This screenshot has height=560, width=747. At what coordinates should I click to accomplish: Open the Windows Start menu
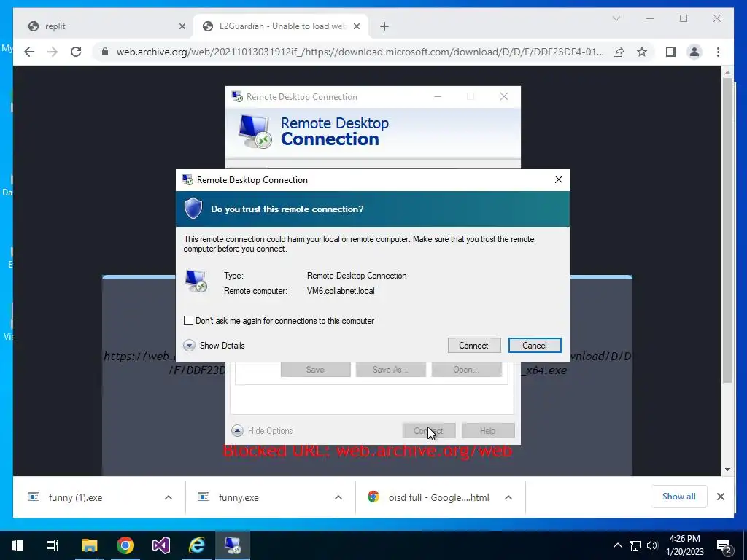point(18,545)
